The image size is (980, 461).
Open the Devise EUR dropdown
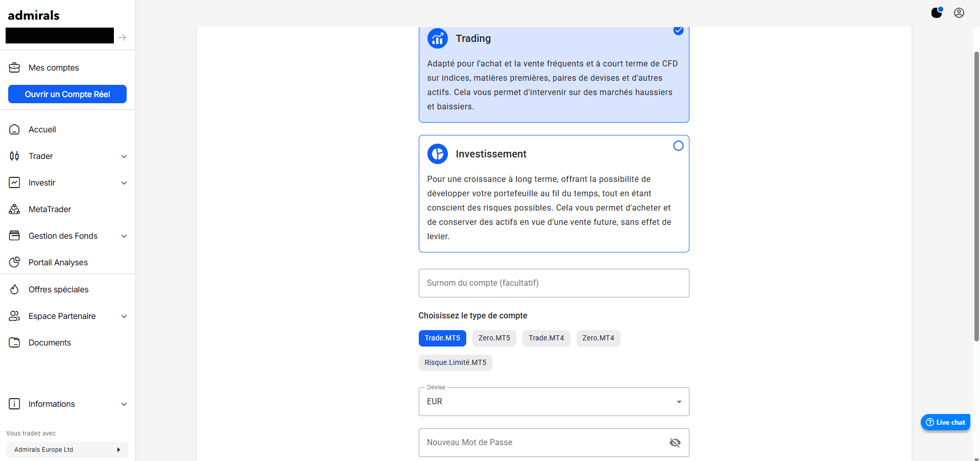tap(554, 402)
